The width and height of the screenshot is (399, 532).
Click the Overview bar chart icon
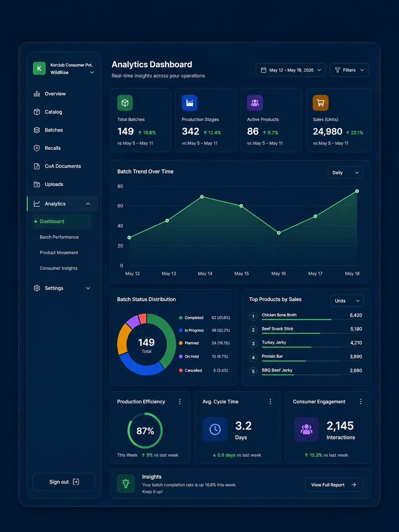37,94
